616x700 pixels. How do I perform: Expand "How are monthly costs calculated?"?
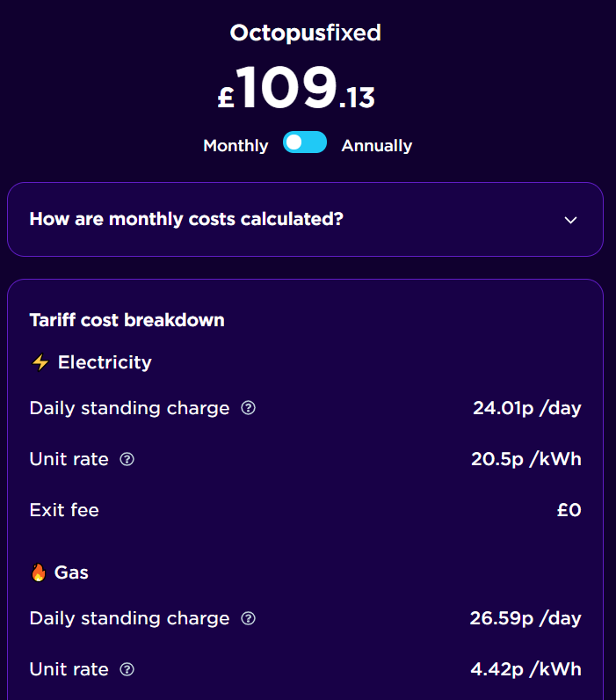[x=186, y=219]
